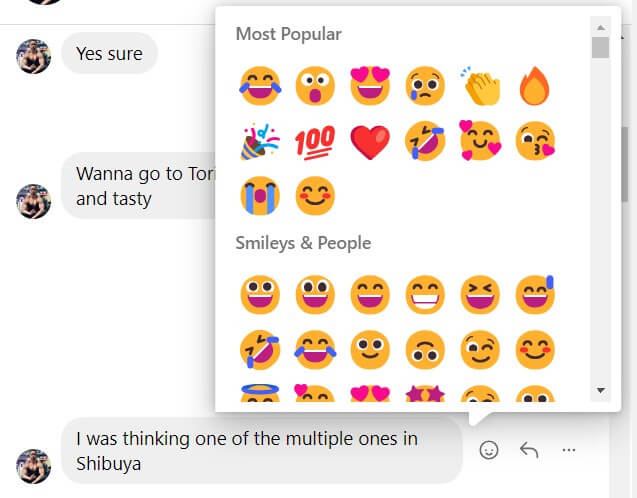The image size is (637, 498).
Task: Pick the fire emoji
Action: point(534,87)
